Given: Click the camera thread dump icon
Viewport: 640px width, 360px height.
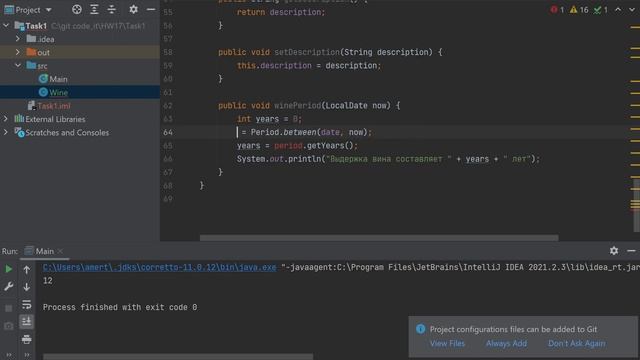Looking at the screenshot, I should (x=9, y=326).
